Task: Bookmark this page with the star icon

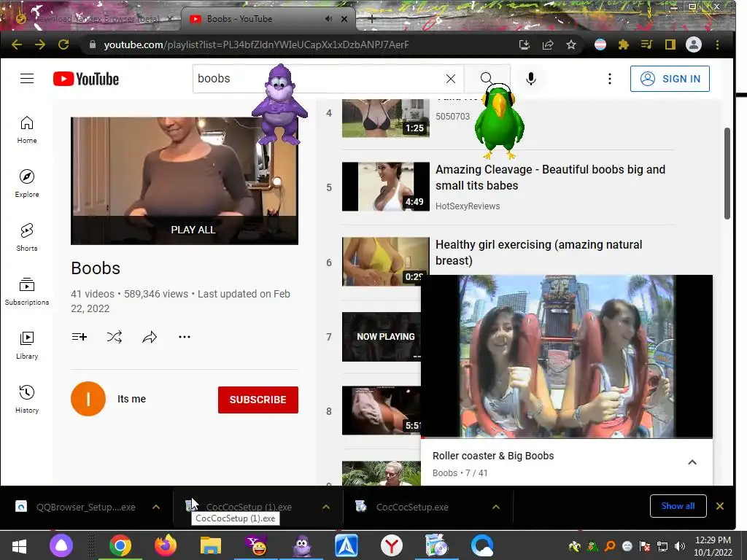Action: click(571, 44)
